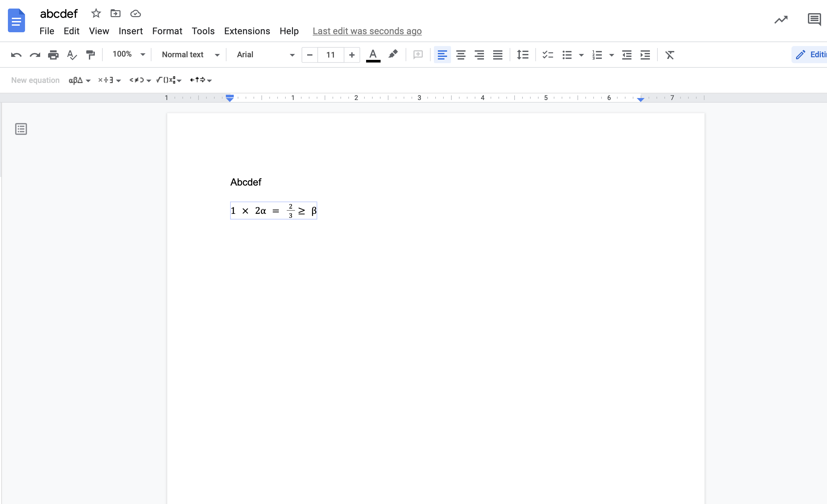The width and height of the screenshot is (827, 504).
Task: Open the move-to-folder icon
Action: click(116, 13)
